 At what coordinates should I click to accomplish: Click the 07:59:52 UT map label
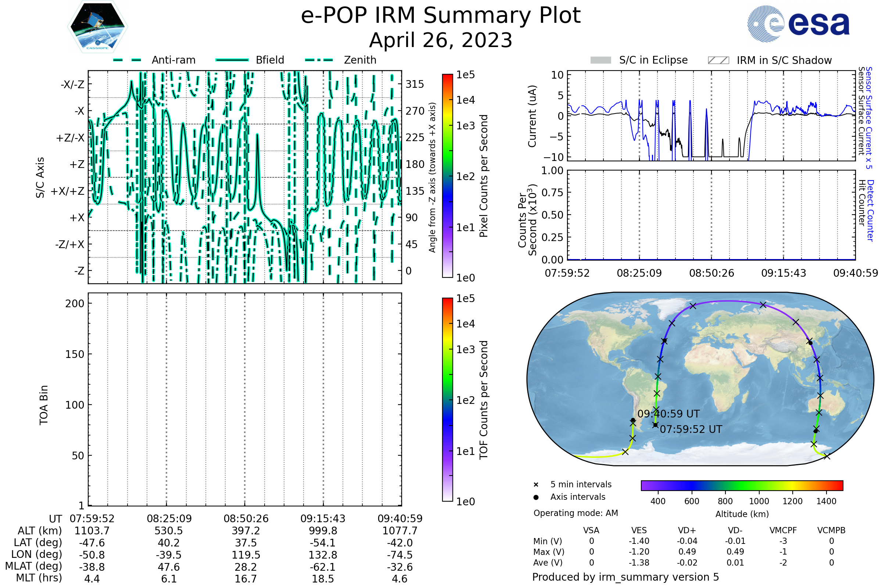click(691, 429)
